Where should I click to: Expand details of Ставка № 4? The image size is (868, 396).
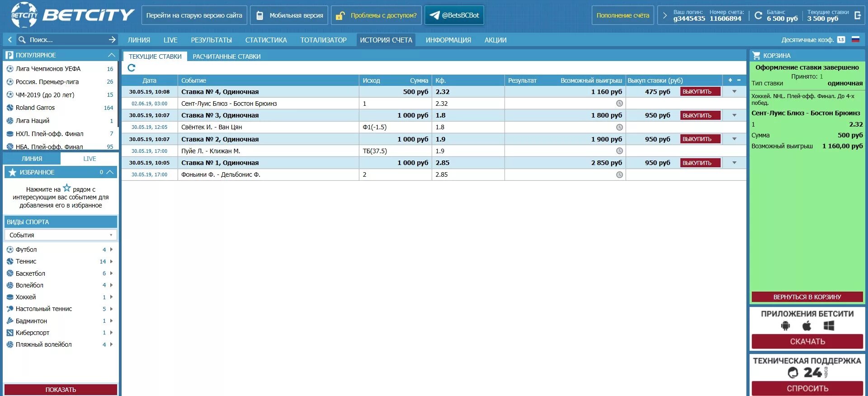tap(734, 92)
